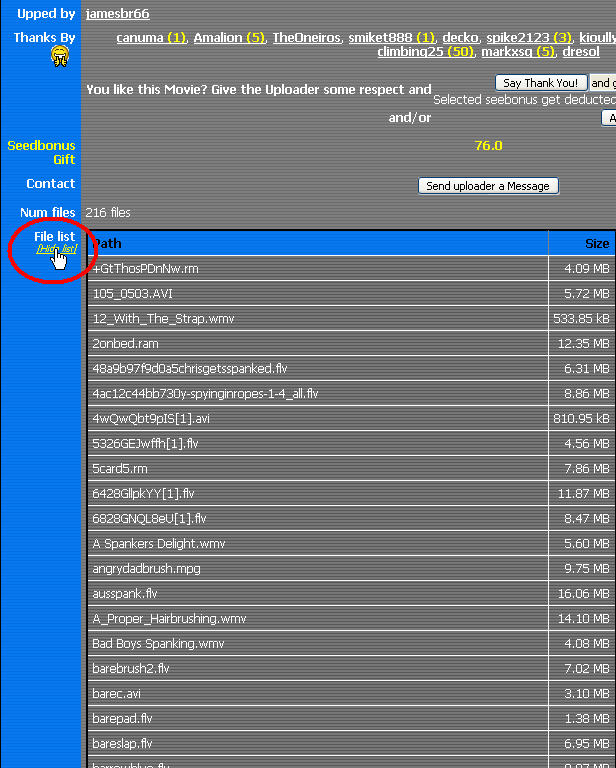The width and height of the screenshot is (616, 768).
Task: Click the 16.06 MB size cell
Action: (582, 593)
